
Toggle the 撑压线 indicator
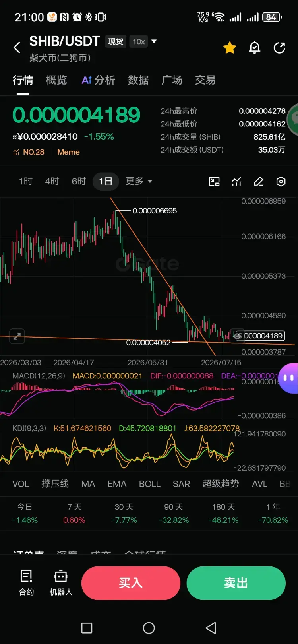coord(55,484)
